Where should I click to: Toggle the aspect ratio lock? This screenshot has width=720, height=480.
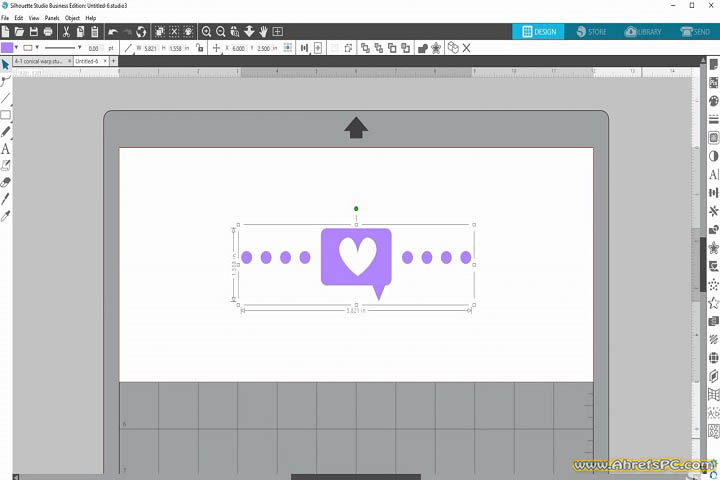(x=199, y=48)
